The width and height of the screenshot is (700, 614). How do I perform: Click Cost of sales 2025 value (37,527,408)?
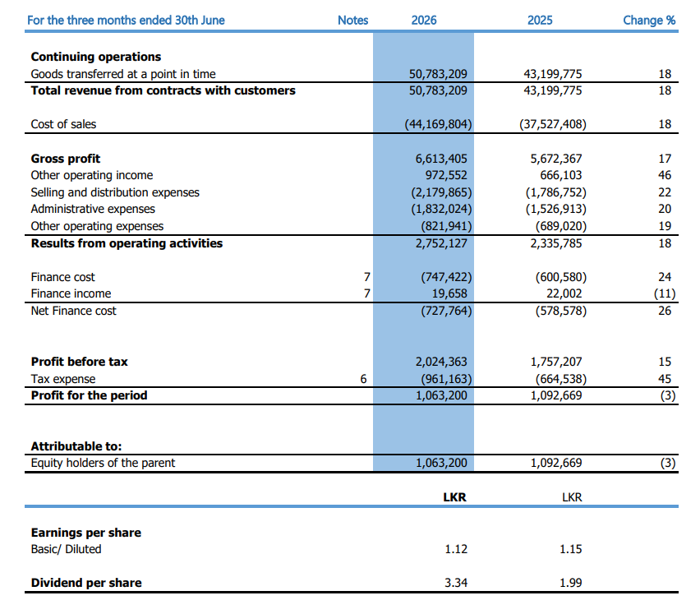pos(553,124)
